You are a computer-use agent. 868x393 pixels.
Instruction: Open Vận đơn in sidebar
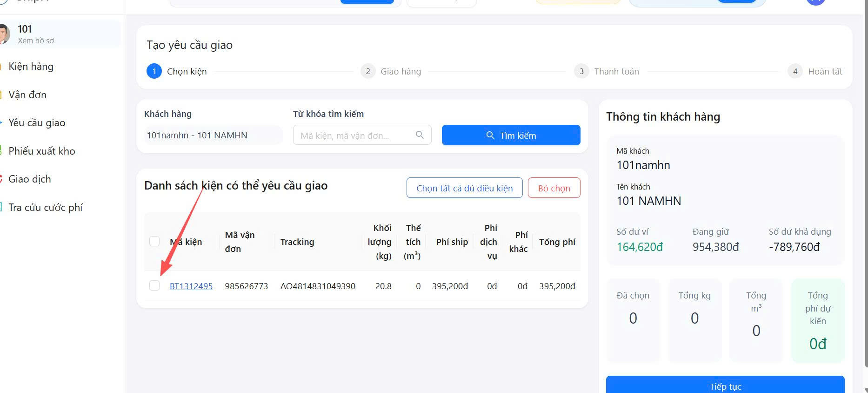point(27,95)
